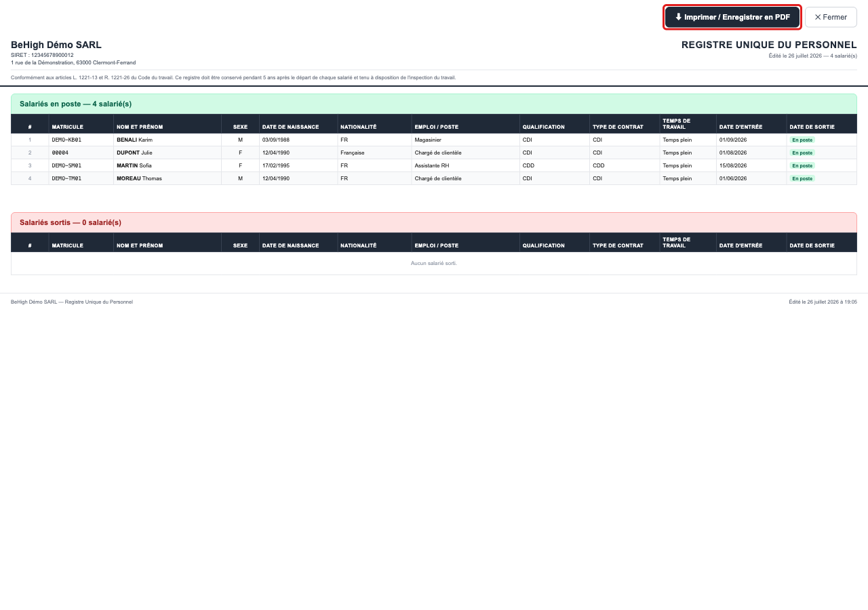
Task: Click En poste badge for MOREAU Thomas
Action: (802, 178)
